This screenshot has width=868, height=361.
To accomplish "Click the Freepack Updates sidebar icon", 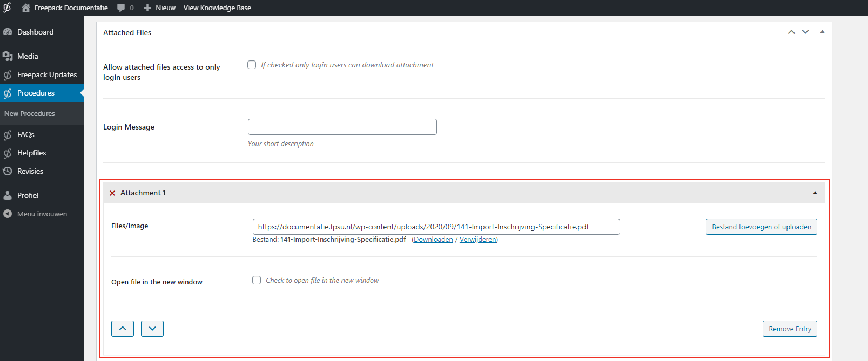I will pos(8,75).
